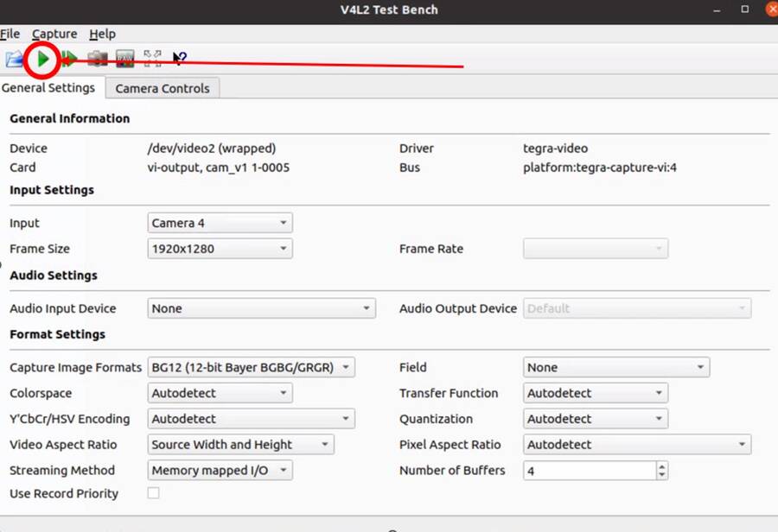The width and height of the screenshot is (778, 532).
Task: Open a raw file from the toolbar
Action: (x=14, y=58)
